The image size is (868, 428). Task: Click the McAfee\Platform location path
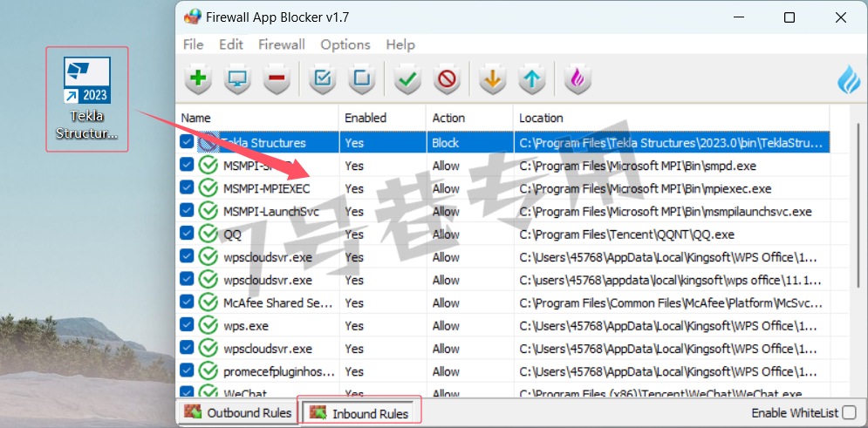670,303
